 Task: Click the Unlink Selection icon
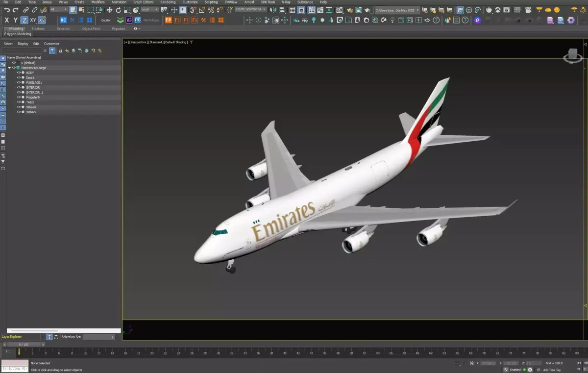35,10
